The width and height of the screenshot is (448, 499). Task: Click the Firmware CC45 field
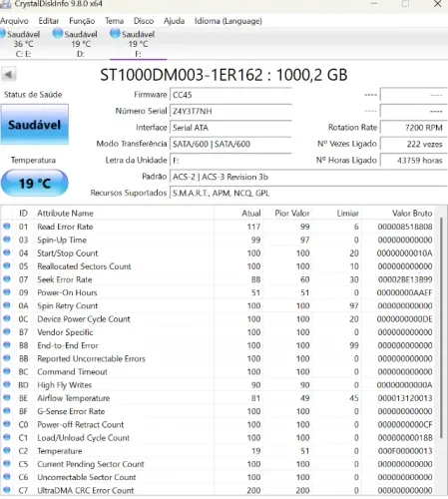230,95
